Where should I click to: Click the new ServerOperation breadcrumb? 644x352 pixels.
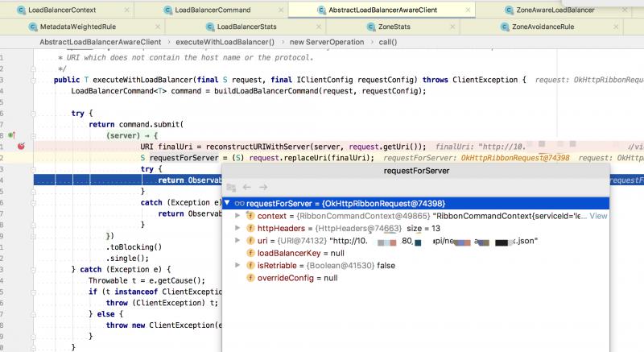pyautogui.click(x=327, y=42)
